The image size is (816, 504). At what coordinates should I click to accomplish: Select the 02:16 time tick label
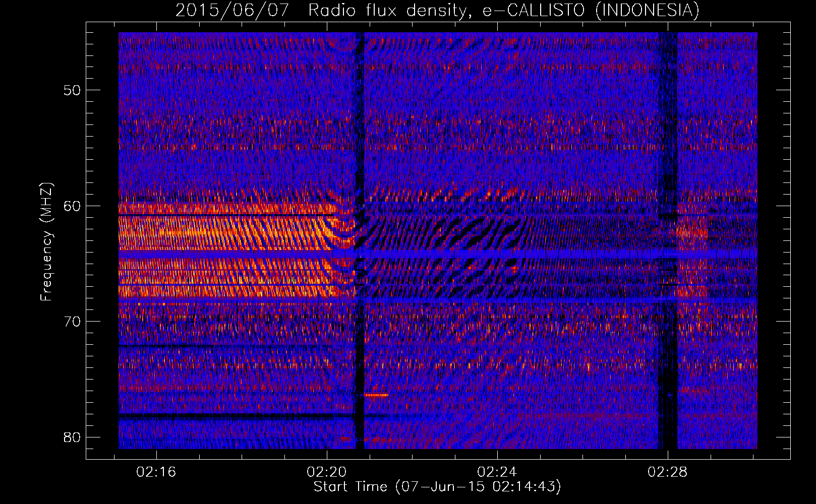click(x=156, y=472)
